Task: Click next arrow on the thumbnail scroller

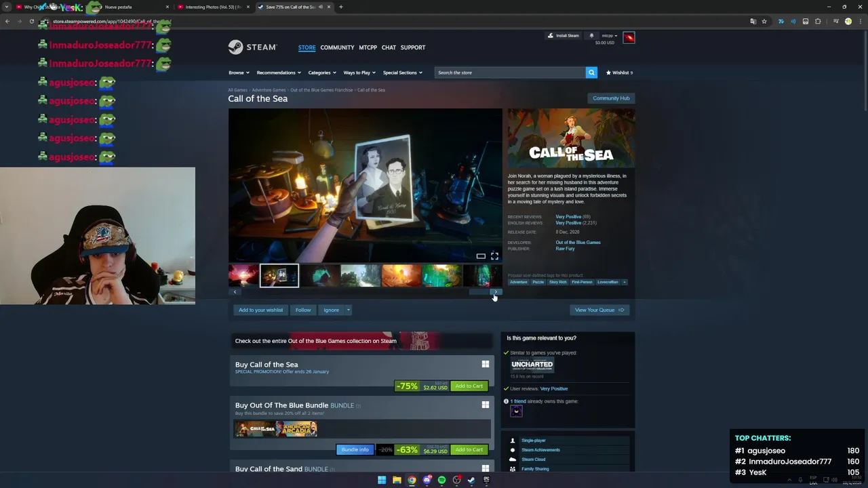Action: tap(496, 292)
